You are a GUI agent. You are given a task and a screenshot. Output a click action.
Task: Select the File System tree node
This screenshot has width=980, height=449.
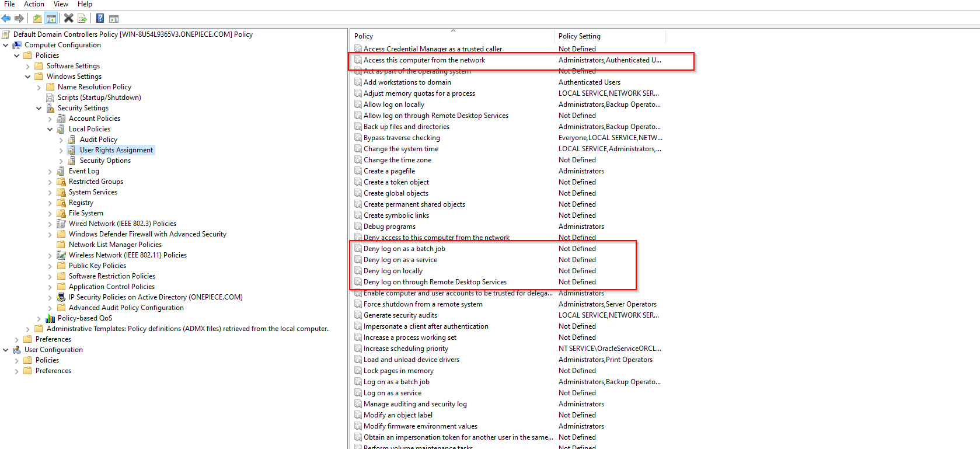point(86,213)
